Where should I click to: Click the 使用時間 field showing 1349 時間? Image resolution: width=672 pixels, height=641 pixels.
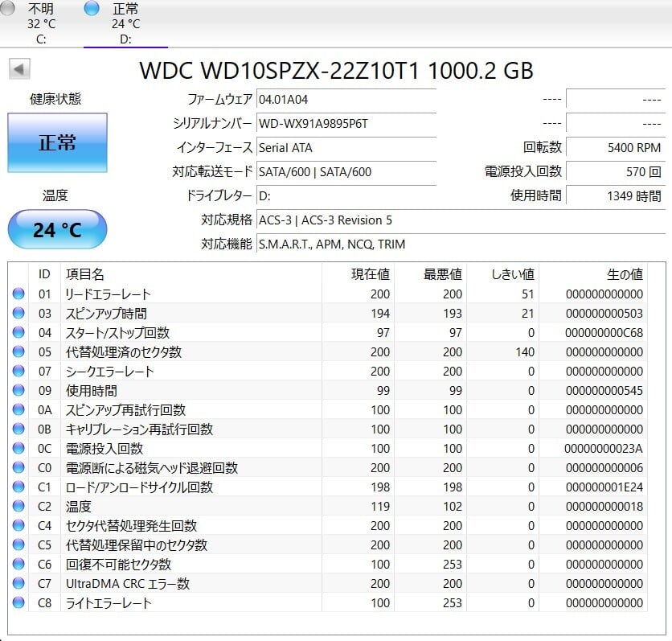pos(613,195)
